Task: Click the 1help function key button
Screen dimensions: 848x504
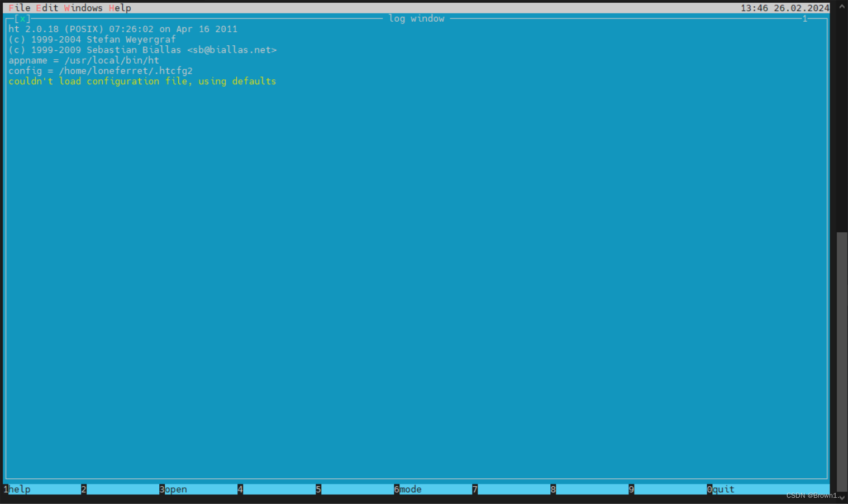Action: pyautogui.click(x=17, y=489)
